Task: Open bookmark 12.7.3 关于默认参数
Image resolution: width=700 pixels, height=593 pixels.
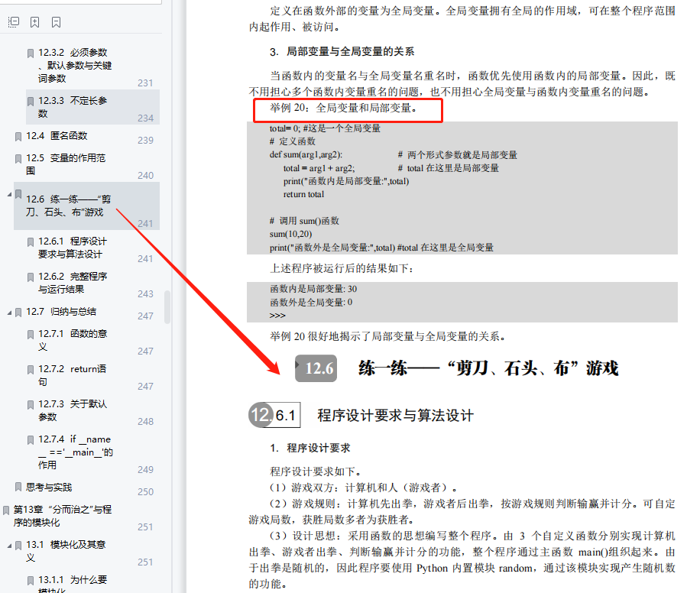Action: [73, 410]
